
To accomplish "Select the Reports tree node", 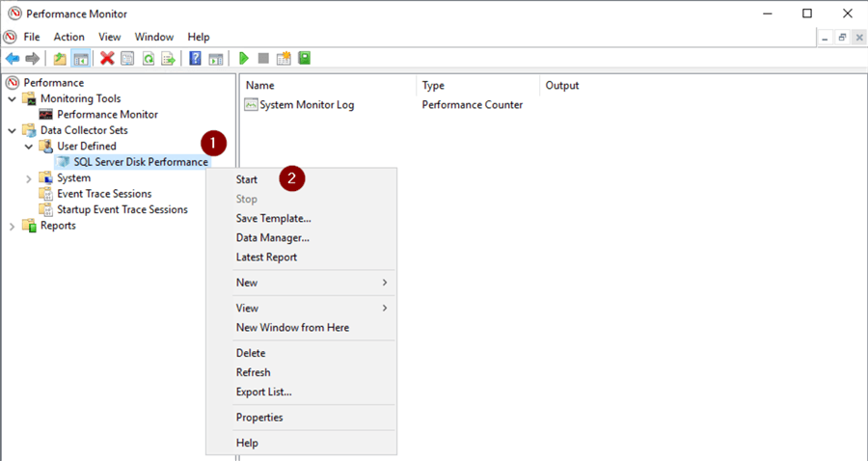I will tap(58, 226).
